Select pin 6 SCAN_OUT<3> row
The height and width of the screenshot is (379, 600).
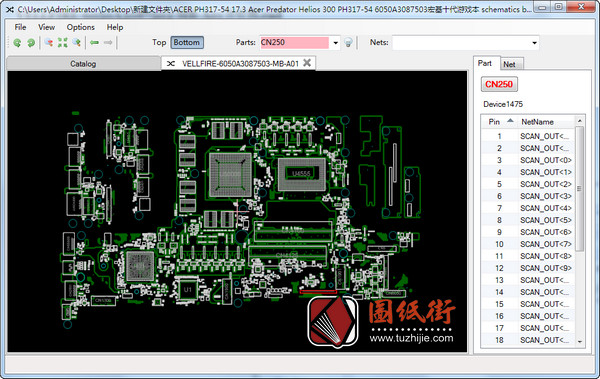pyautogui.click(x=528, y=196)
